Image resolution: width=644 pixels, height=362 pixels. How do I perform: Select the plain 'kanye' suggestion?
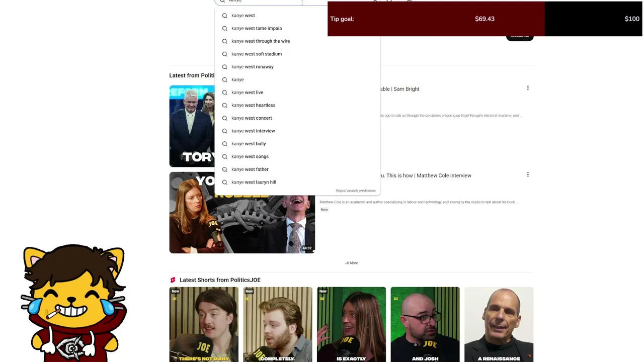297,79
